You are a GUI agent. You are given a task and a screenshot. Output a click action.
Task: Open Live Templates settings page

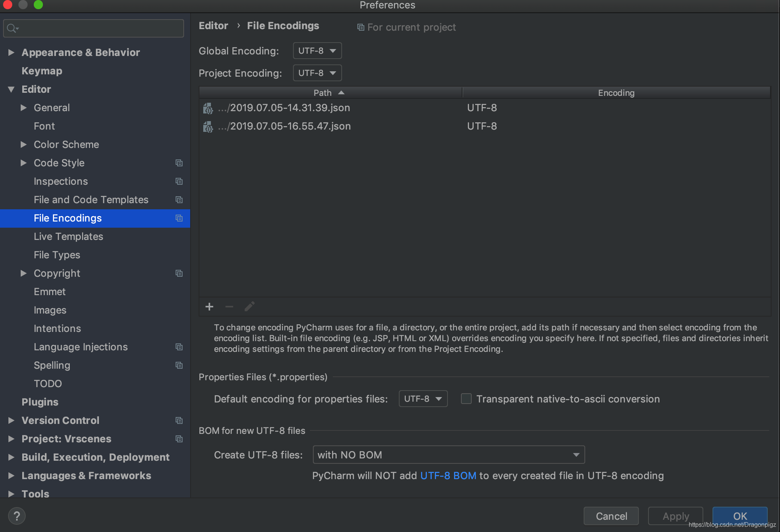point(68,236)
